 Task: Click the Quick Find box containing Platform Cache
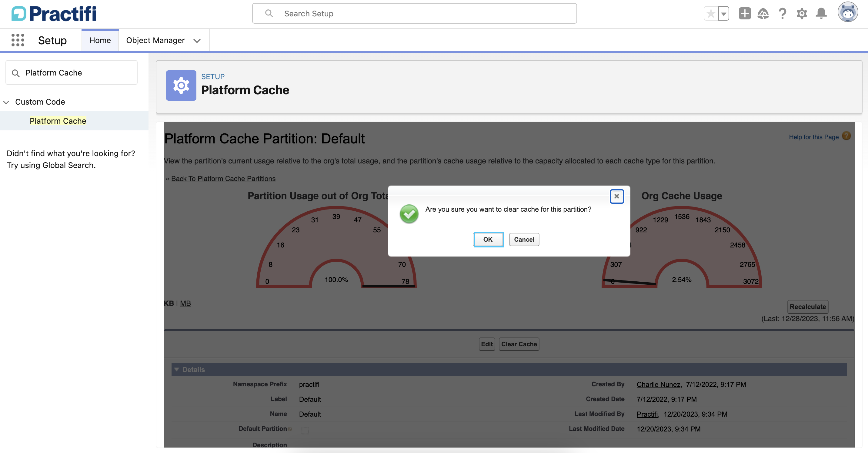pos(72,73)
